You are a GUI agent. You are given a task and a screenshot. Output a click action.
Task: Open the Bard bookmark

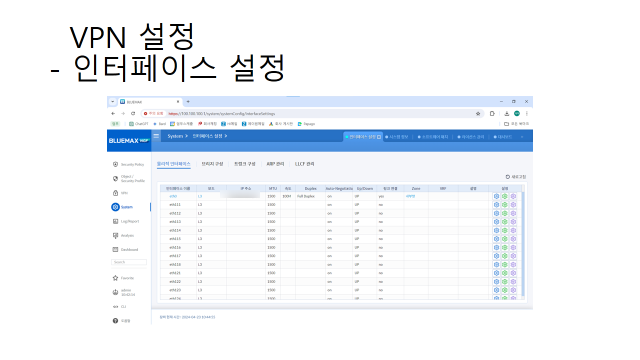(x=160, y=124)
